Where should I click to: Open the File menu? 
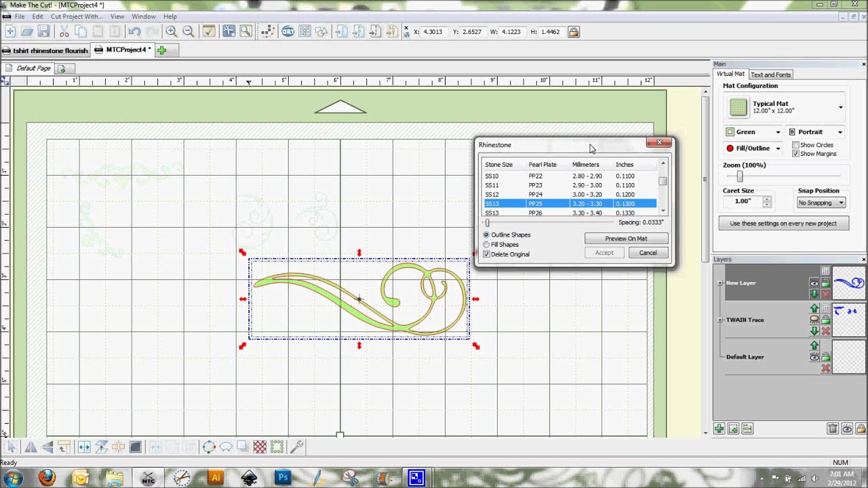tap(20, 16)
